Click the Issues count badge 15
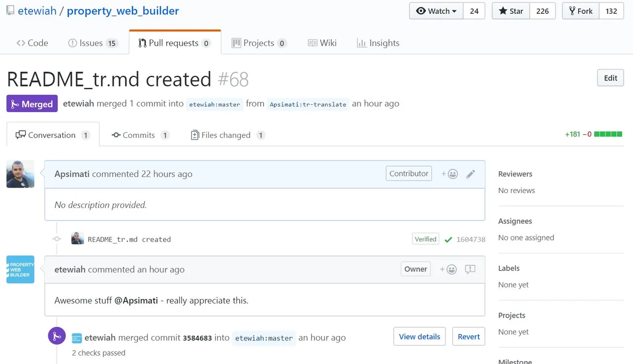The width and height of the screenshot is (633, 364). pyautogui.click(x=112, y=43)
